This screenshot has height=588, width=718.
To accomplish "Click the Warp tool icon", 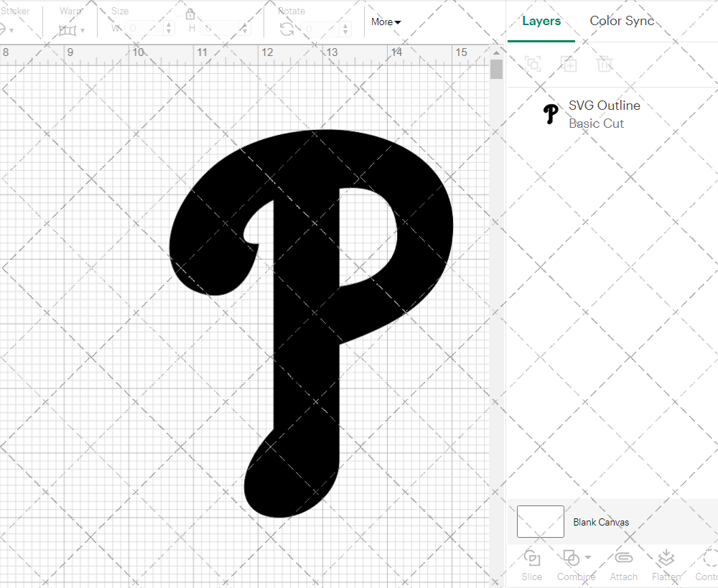I will (x=68, y=29).
